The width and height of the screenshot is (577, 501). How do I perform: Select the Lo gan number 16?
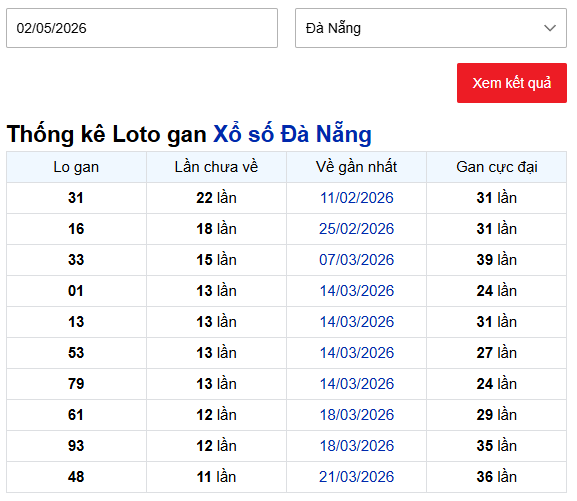[76, 229]
